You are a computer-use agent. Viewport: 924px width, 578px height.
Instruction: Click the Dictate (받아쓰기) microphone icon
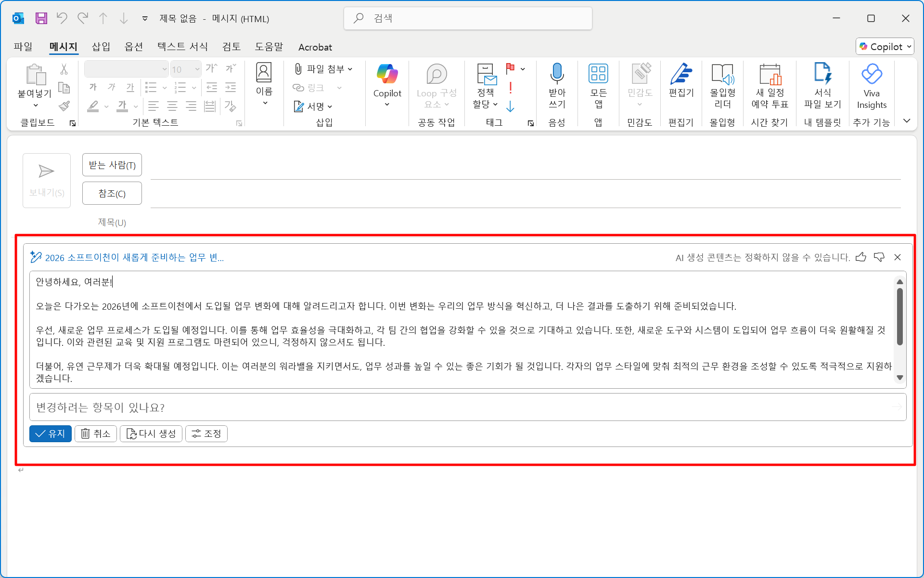coord(557,74)
